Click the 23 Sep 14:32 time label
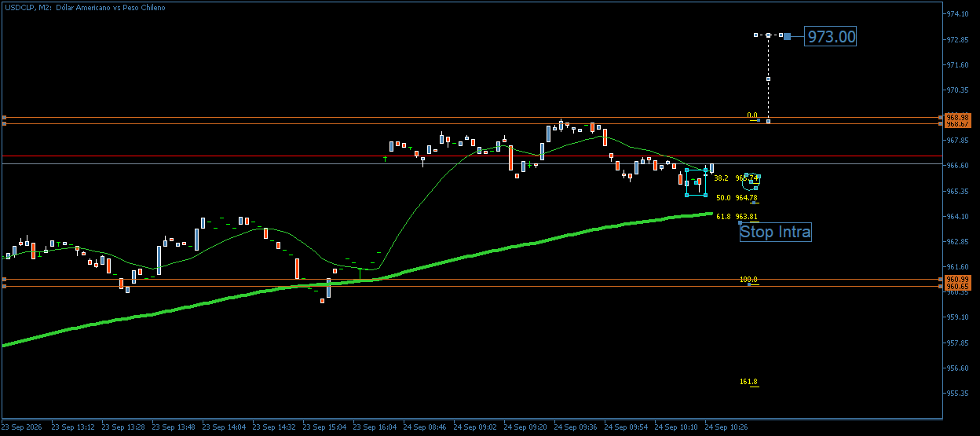Screen dimensions: 980x436 pos(275,427)
